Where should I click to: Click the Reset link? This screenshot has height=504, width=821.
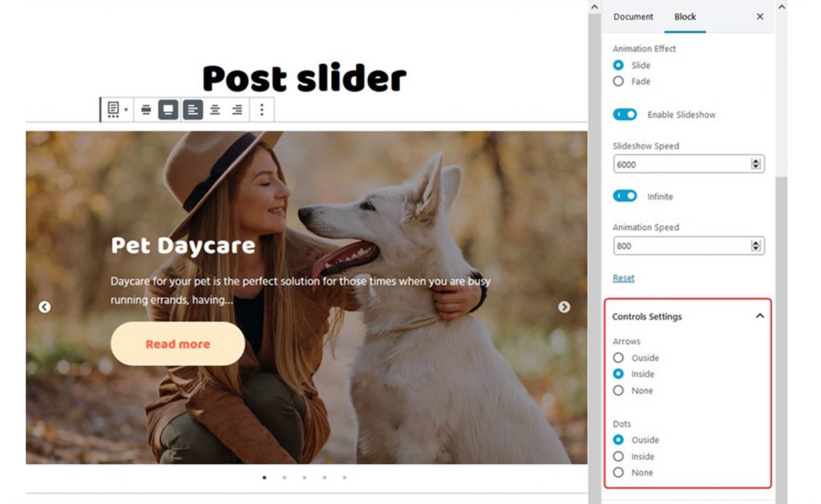[623, 278]
